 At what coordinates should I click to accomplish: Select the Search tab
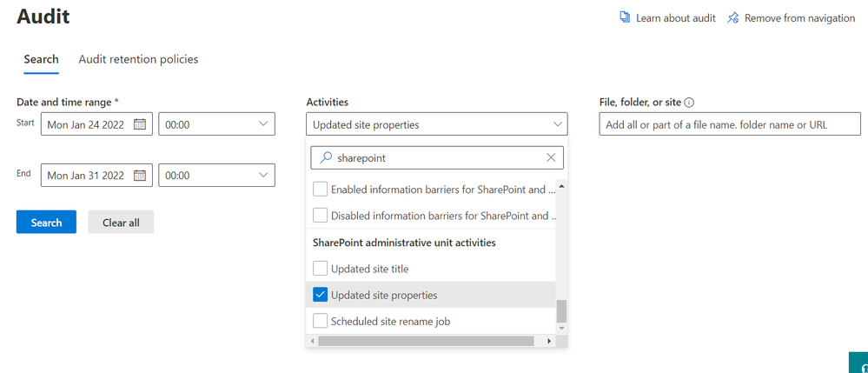tap(41, 59)
